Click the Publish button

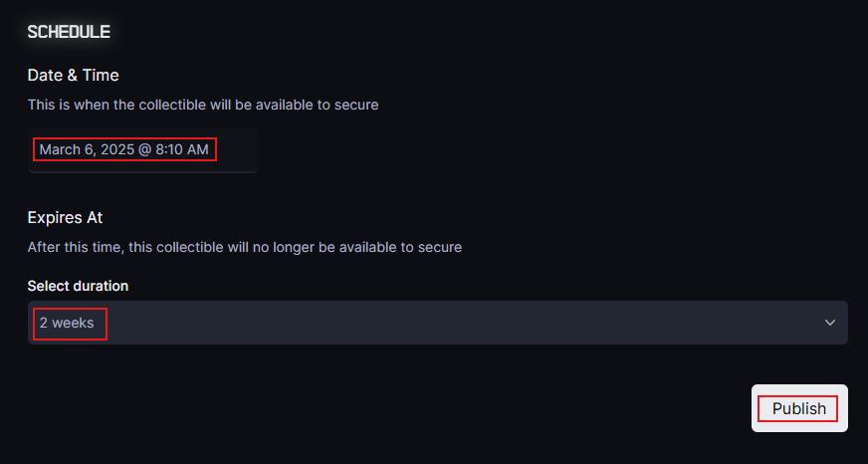(799, 408)
